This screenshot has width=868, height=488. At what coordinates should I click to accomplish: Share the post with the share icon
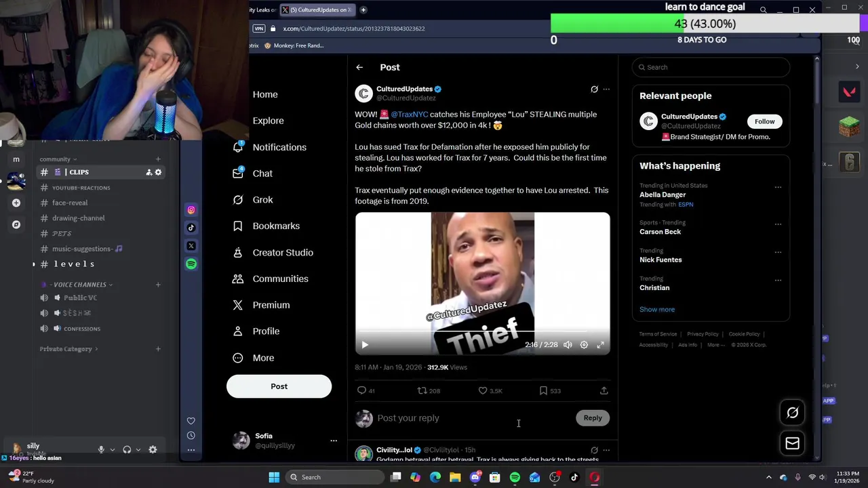click(x=604, y=390)
